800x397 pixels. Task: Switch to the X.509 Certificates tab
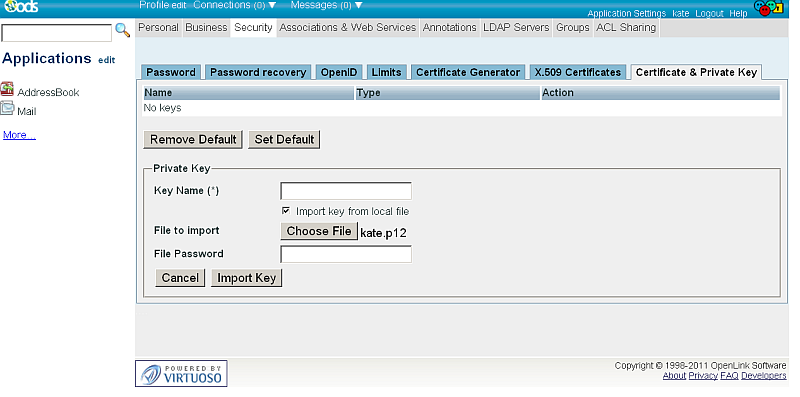578,72
